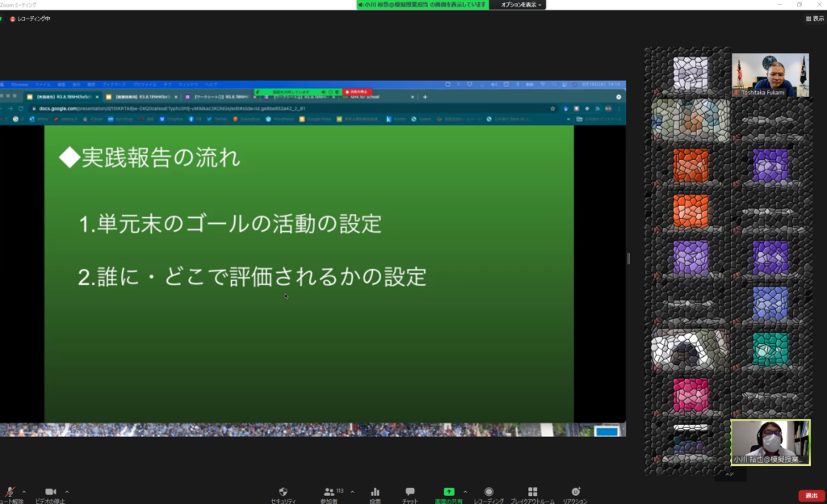Toggle microphone mute in the toolbar

(10, 492)
